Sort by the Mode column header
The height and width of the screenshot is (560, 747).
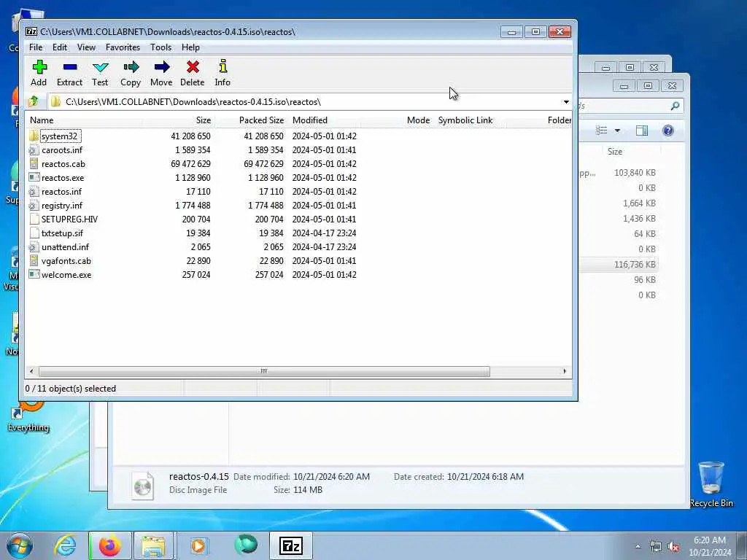[397, 120]
